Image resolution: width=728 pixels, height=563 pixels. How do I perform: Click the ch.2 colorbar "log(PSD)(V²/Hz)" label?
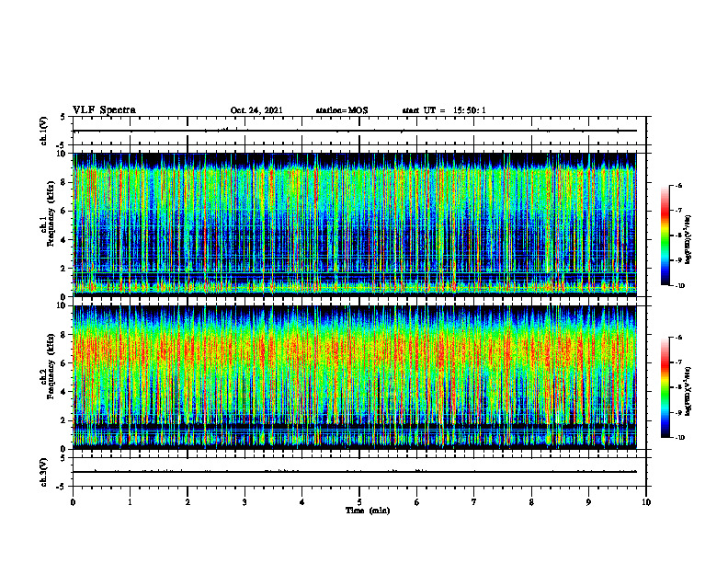point(688,392)
